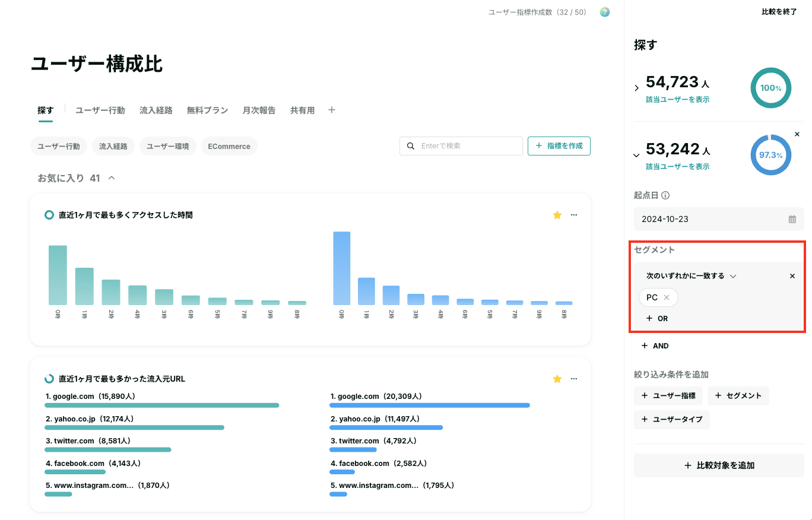Click 3. twitter.com (8,581人) entry

88,441
